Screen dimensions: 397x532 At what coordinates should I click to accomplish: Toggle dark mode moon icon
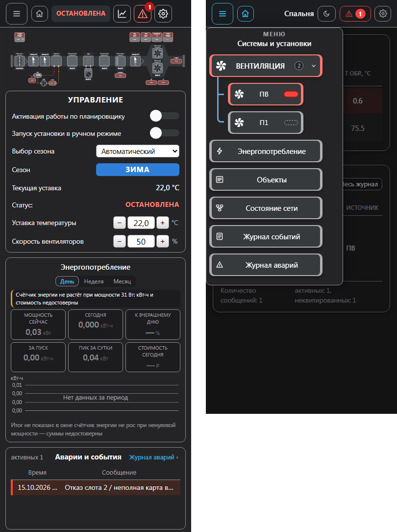[326, 14]
